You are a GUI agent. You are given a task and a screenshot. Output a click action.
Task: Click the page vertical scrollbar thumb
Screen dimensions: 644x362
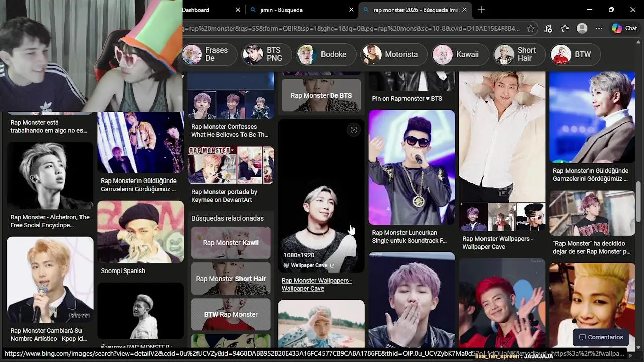639,201
